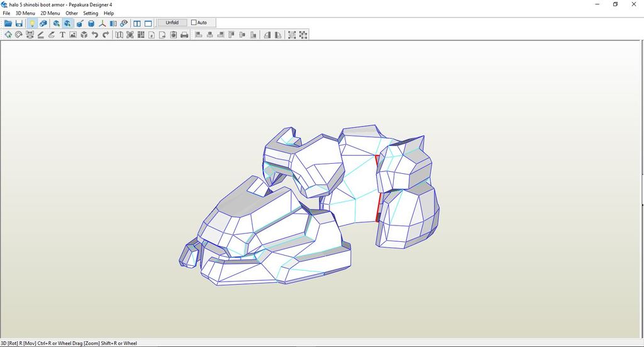Click the export page arrow icon
The width and height of the screenshot is (644, 347).
tap(163, 35)
